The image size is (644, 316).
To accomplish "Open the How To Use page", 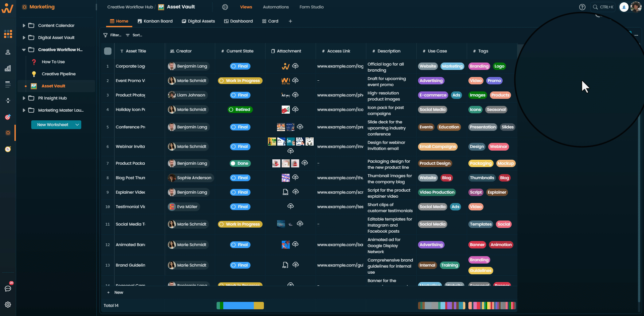I will tap(53, 62).
